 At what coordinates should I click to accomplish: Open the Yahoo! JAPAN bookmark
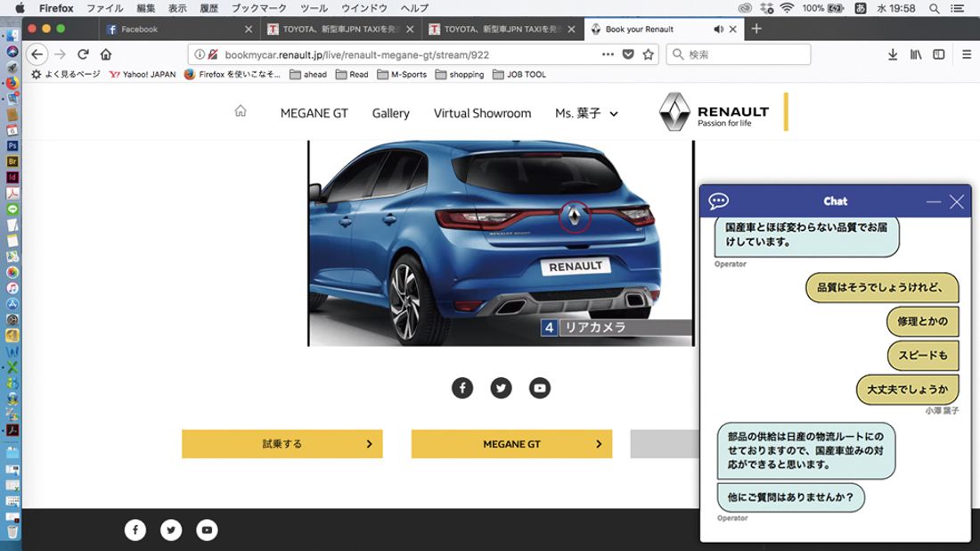(143, 74)
